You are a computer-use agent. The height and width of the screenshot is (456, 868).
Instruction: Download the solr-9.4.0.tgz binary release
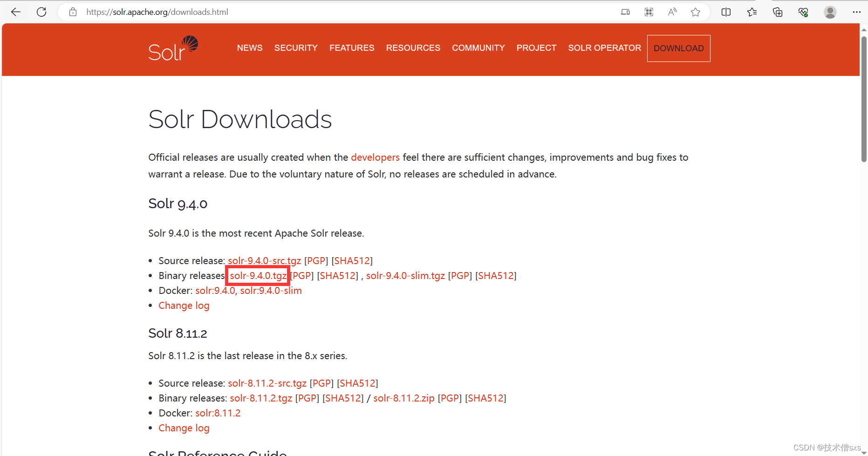[x=258, y=276]
